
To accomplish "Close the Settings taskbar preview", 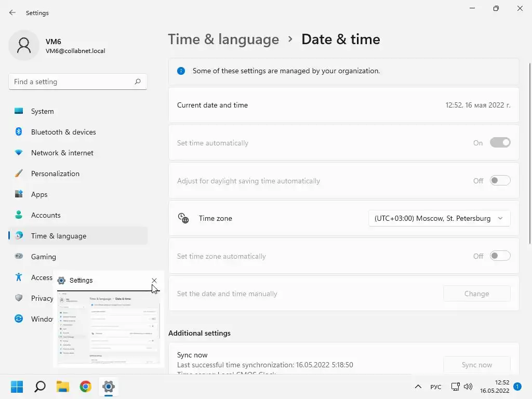I will tap(154, 280).
